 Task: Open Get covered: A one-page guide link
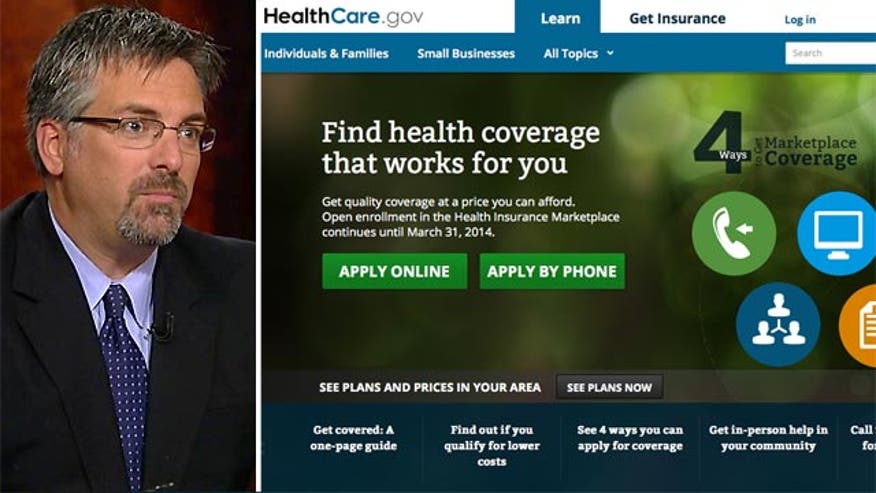354,438
